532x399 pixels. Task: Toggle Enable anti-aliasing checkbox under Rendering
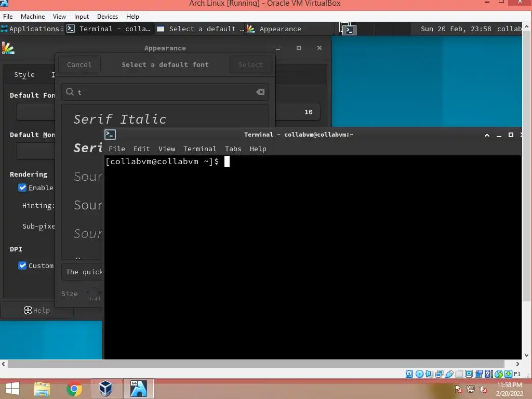click(x=22, y=188)
